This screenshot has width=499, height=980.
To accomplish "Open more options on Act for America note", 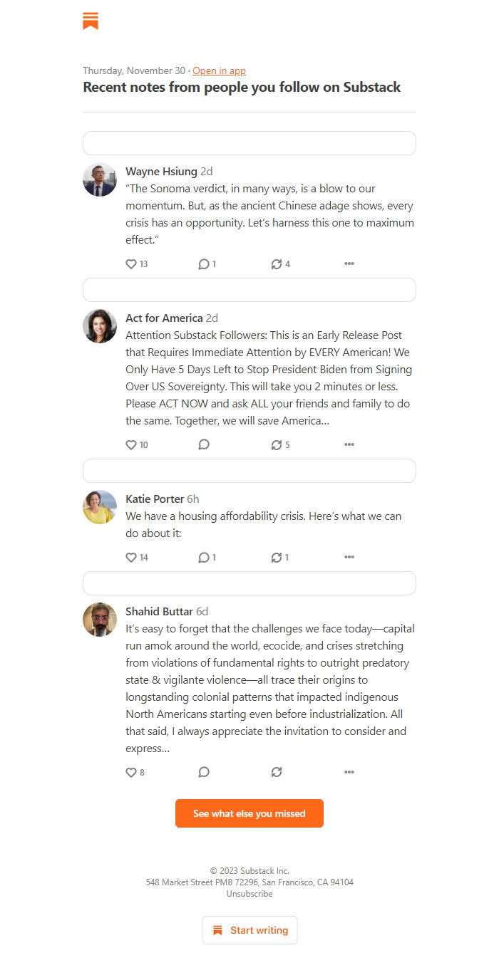I will 349,445.
